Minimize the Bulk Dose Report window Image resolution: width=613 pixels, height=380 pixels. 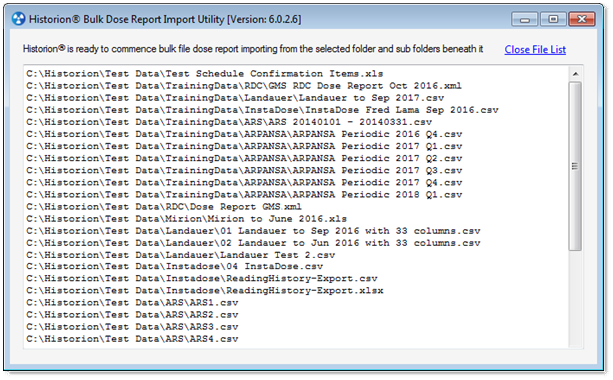tap(525, 19)
